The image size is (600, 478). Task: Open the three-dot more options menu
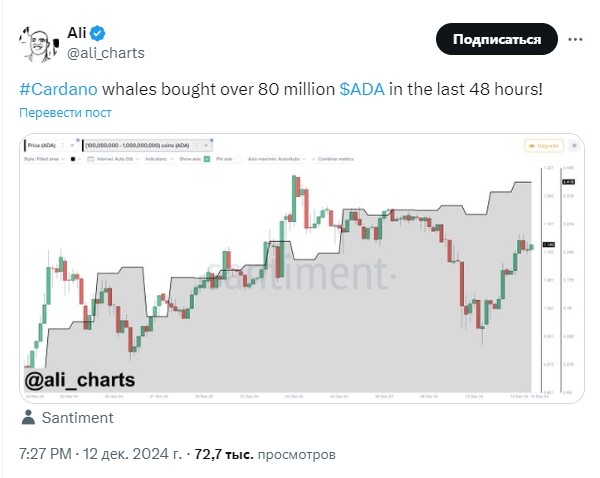[x=575, y=39]
